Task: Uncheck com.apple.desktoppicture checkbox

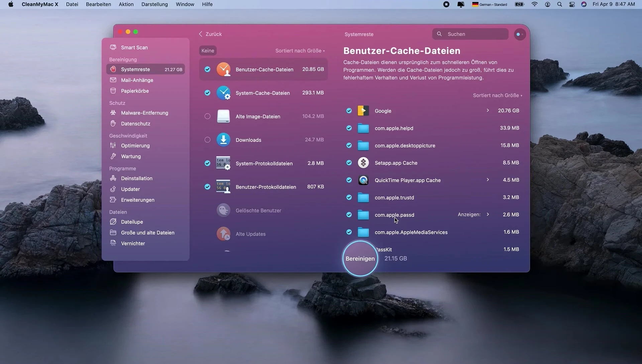Action: click(349, 145)
